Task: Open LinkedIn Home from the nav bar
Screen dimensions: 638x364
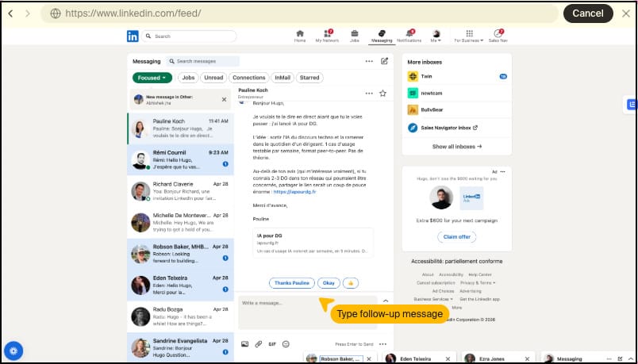Action: click(x=300, y=36)
